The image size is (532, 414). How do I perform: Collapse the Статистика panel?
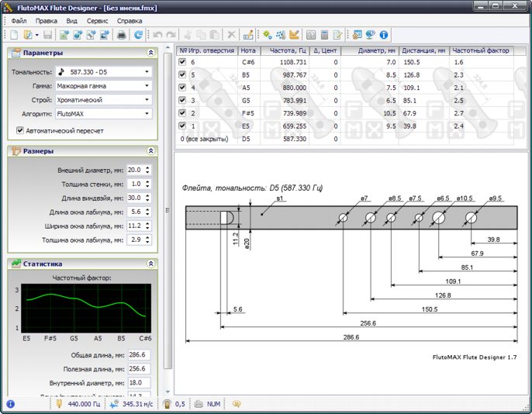(x=151, y=264)
